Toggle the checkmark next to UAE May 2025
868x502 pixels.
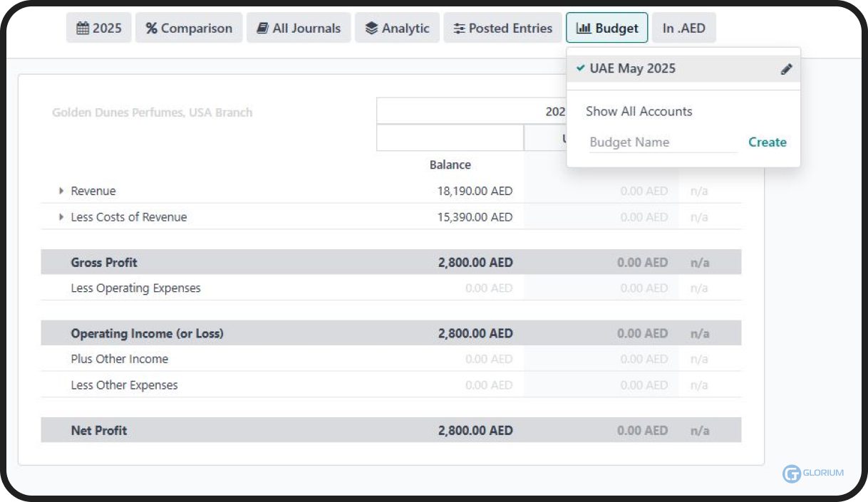(x=581, y=69)
